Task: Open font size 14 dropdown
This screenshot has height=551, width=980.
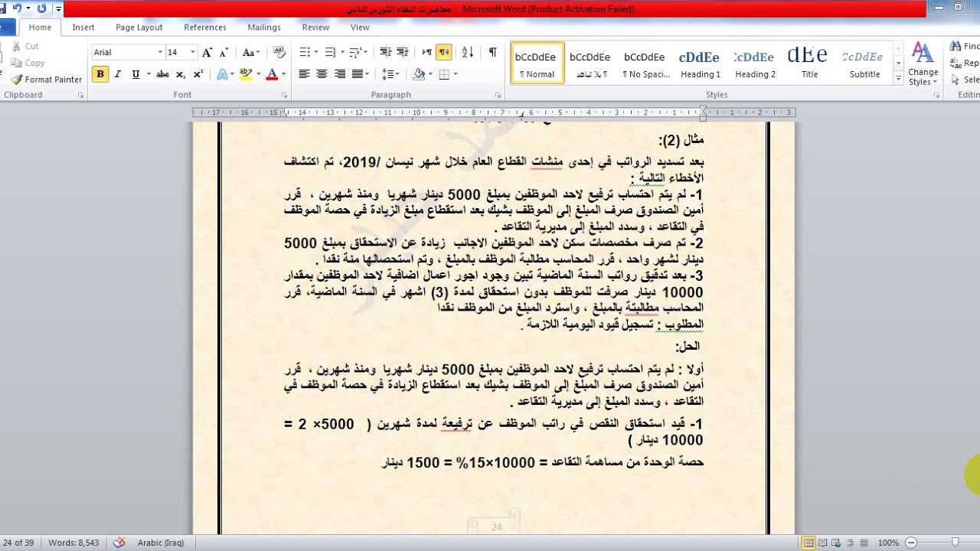Action: pos(193,52)
